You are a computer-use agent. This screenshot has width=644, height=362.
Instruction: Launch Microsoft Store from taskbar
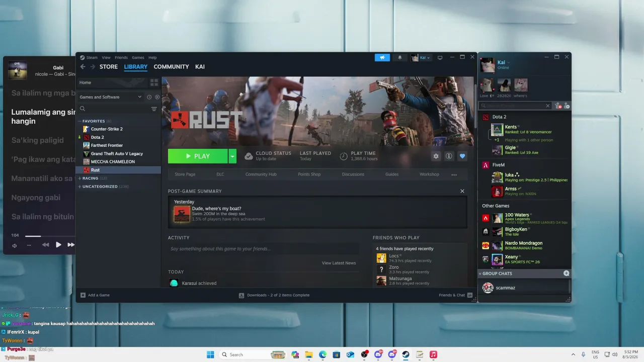[337, 354]
